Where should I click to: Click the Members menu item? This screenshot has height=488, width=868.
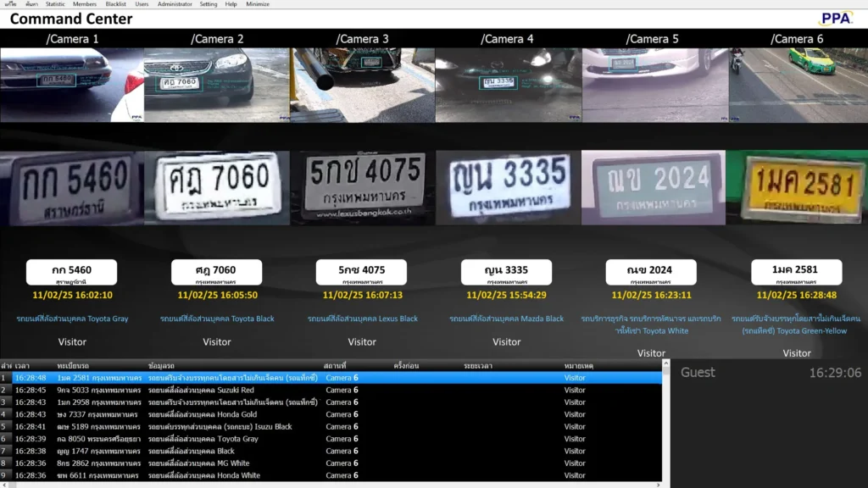85,4
